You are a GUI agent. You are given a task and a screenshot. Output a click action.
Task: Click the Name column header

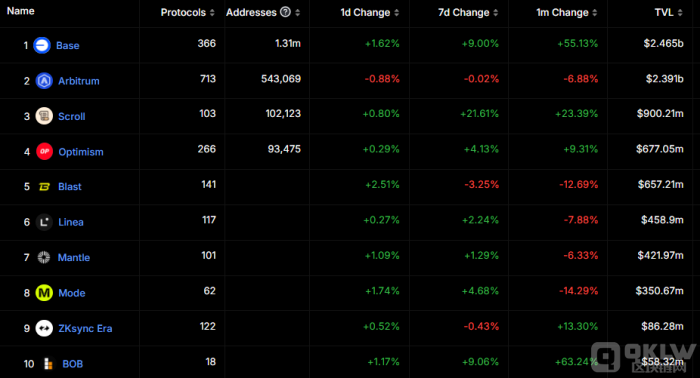[x=21, y=11]
